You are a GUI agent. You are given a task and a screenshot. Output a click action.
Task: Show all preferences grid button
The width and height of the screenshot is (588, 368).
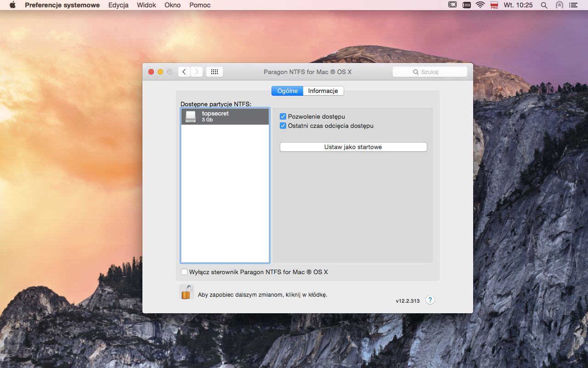point(215,72)
